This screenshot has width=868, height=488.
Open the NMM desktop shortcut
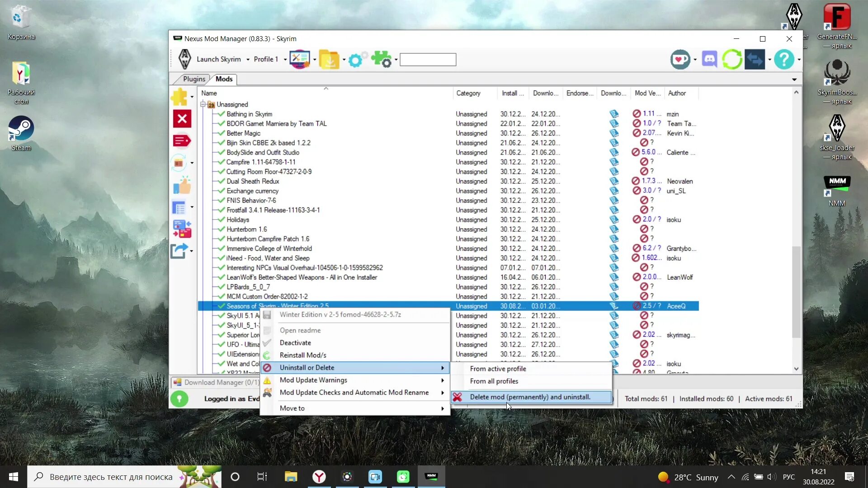pyautogui.click(x=837, y=191)
